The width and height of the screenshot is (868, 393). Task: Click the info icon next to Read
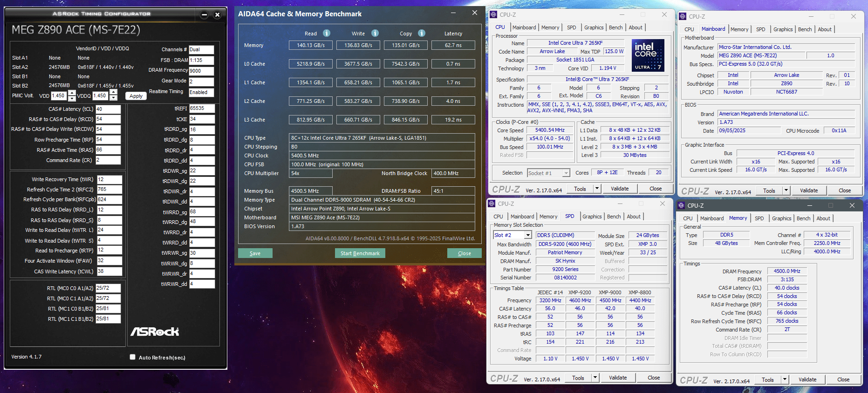click(327, 33)
